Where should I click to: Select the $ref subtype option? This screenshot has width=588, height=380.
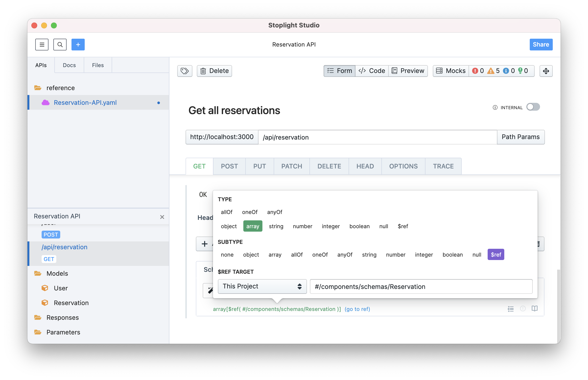(x=496, y=254)
